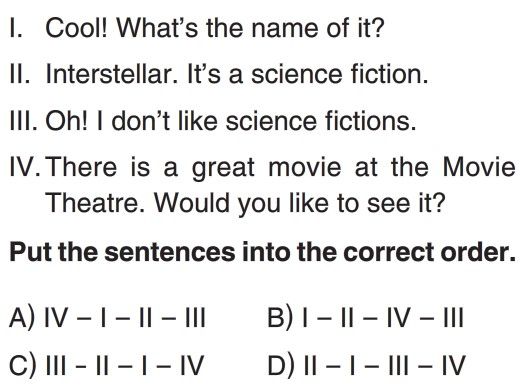Click the Roman numeral I. label
Image resolution: width=527 pixels, height=390 pixels.
16,28
